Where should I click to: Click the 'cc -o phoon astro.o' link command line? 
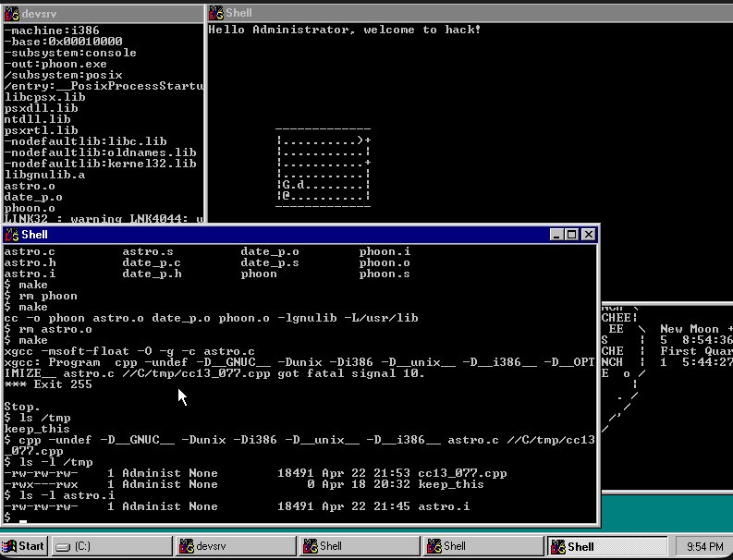coord(212,318)
